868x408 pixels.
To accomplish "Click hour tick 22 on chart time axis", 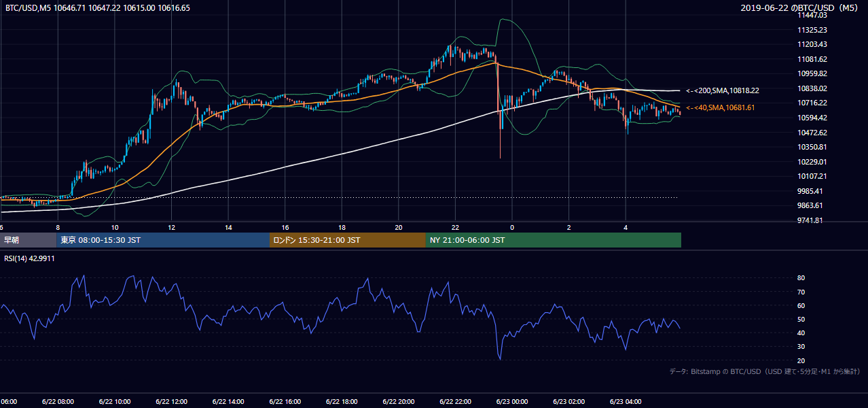I will tap(455, 227).
